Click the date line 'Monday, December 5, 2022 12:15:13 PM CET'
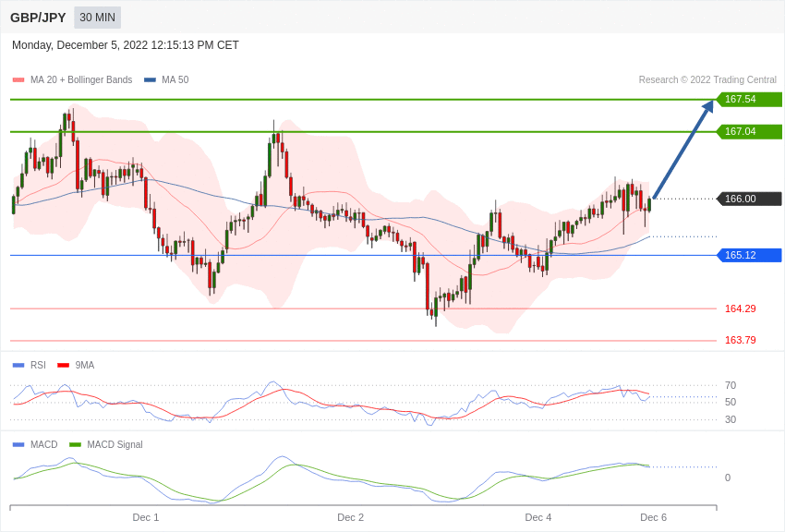 coord(126,45)
